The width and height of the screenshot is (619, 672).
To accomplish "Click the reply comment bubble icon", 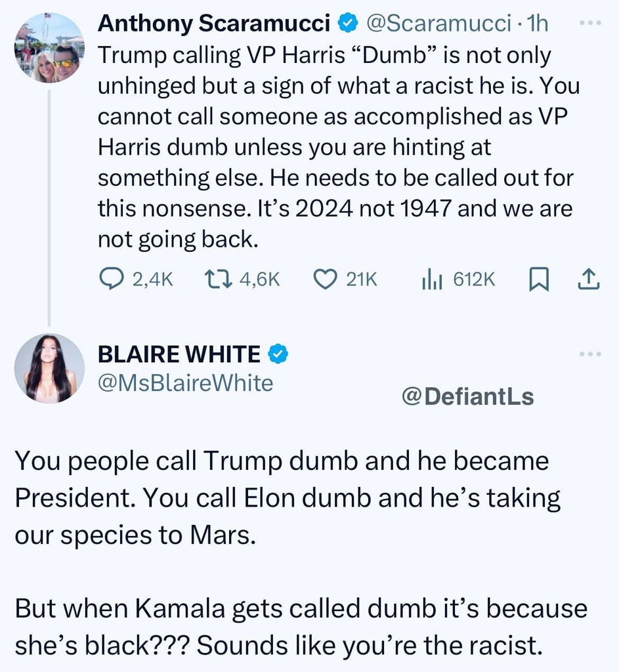I will point(108,280).
